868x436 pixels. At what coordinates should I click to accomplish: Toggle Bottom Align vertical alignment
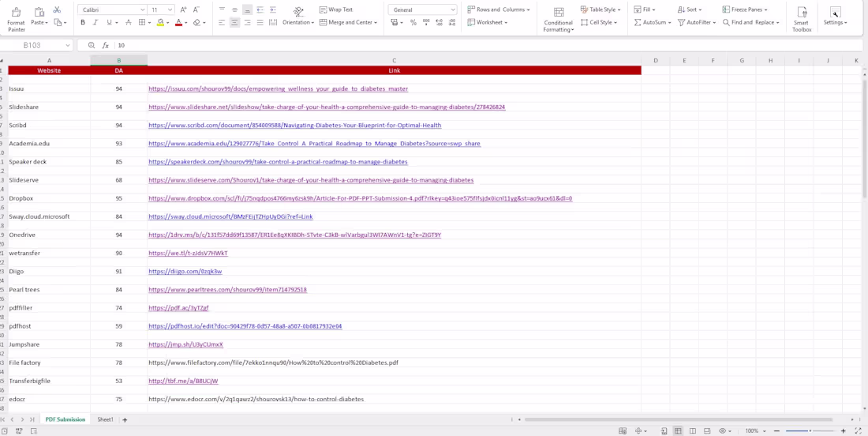pyautogui.click(x=248, y=10)
